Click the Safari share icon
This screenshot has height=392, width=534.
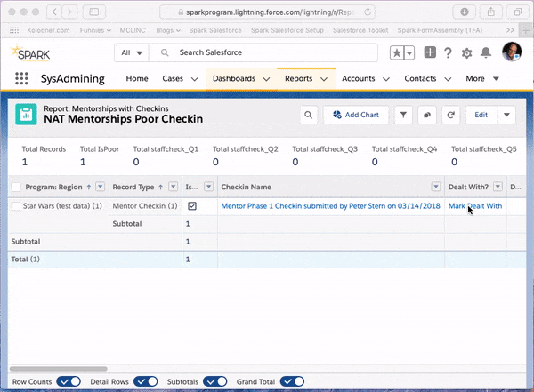coord(490,12)
